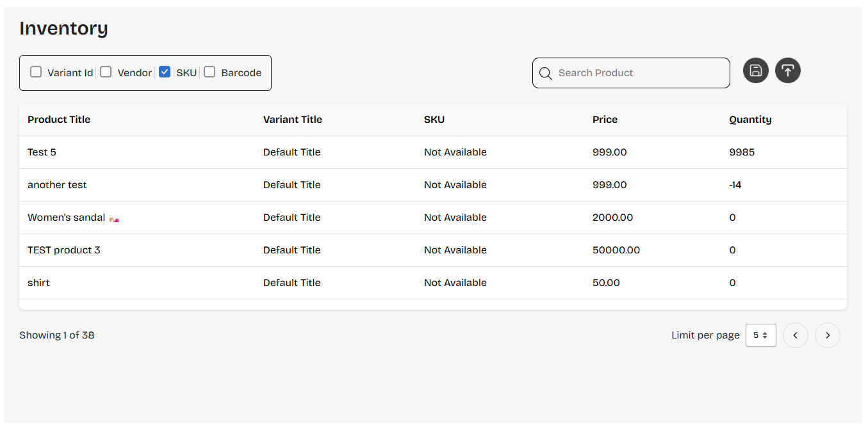This screenshot has width=868, height=430.
Task: Open the Limit per page dropdown
Action: 760,335
